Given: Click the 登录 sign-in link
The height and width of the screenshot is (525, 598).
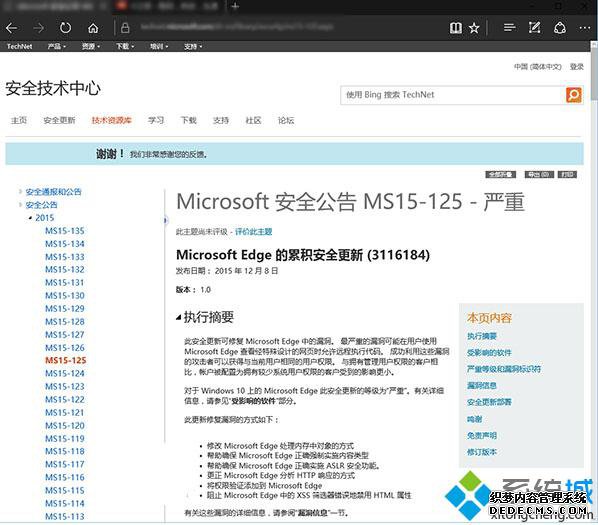Looking at the screenshot, I should pyautogui.click(x=577, y=67).
